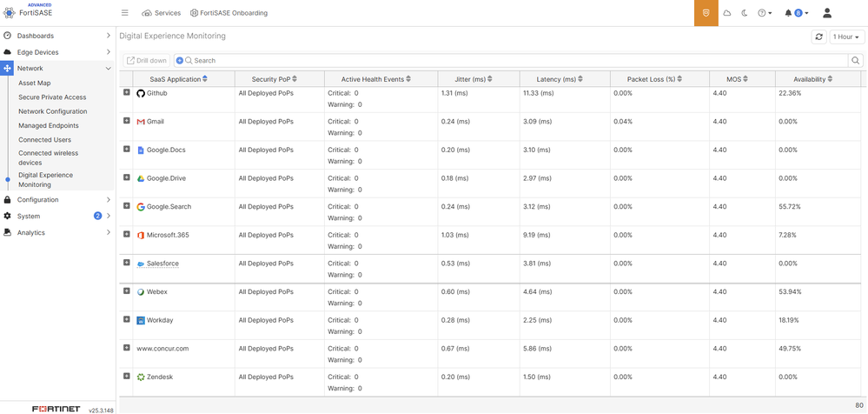Screen dimensions: 868x414
Task: Go to Connected Users menu item
Action: pyautogui.click(x=44, y=139)
